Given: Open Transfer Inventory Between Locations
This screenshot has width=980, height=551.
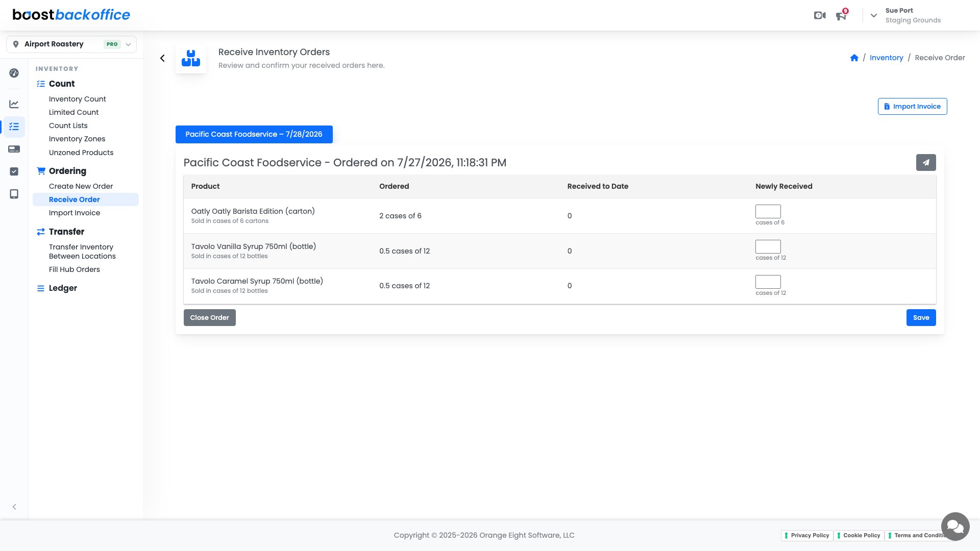Looking at the screenshot, I should click(82, 252).
